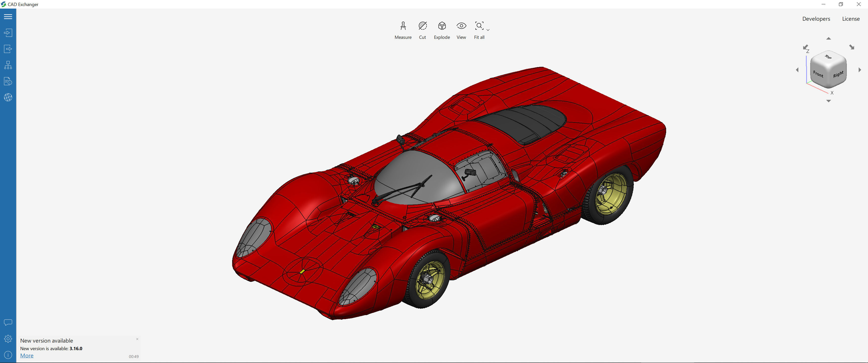Click the More link in update notification

[26, 356]
